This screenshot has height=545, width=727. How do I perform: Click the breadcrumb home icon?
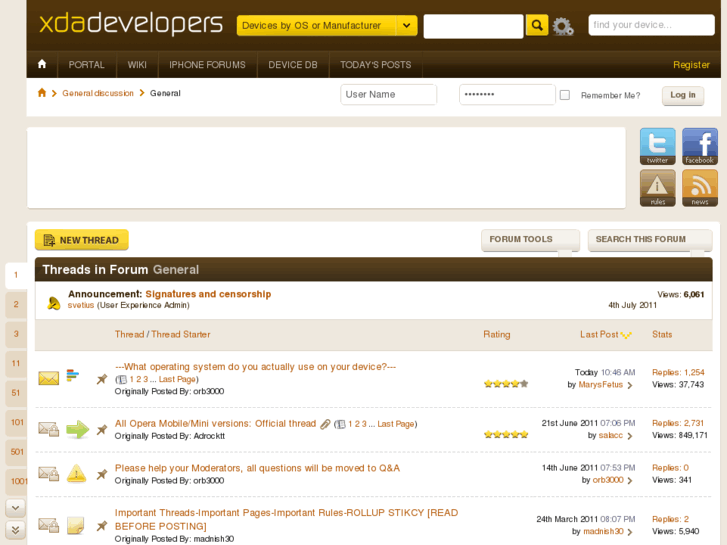click(x=42, y=93)
